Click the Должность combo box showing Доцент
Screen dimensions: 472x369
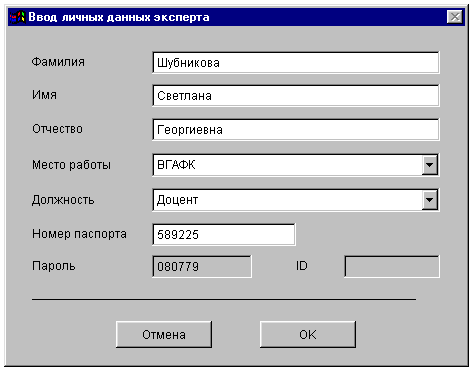(x=296, y=200)
